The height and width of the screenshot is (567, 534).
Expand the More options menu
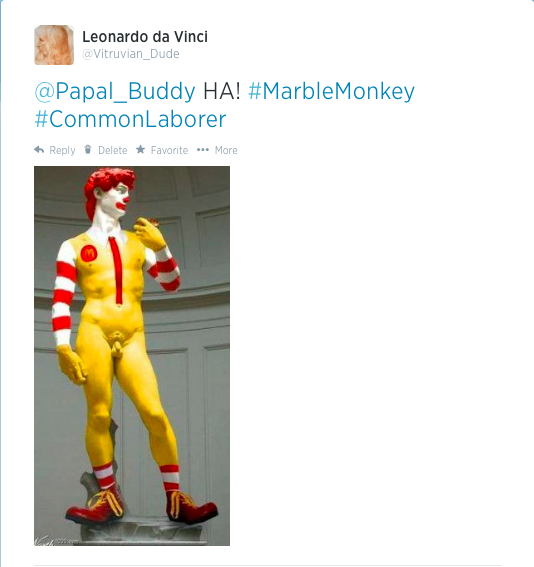click(226, 150)
